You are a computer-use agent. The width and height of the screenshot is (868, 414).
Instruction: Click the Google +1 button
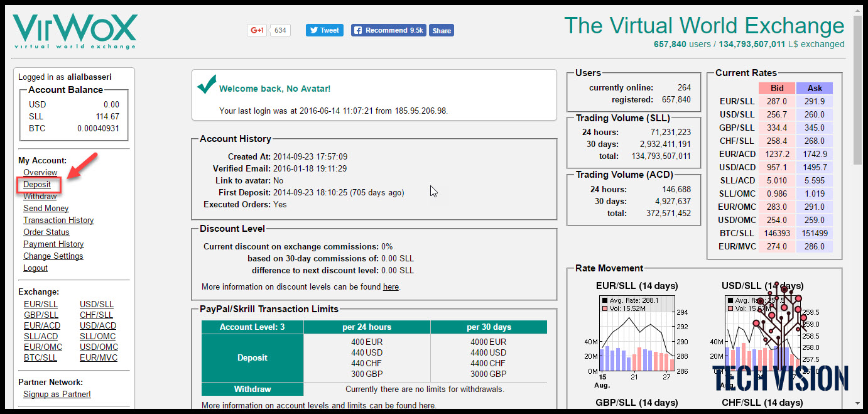[257, 30]
